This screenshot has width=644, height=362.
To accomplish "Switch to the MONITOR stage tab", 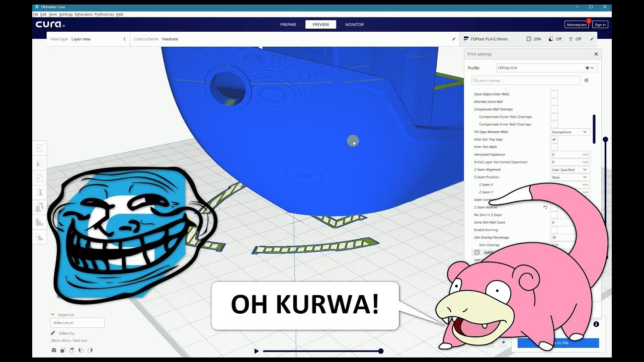I will (354, 25).
